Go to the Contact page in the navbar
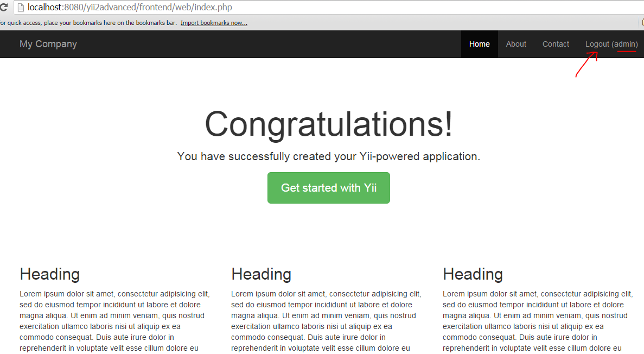644x354 pixels. point(556,44)
